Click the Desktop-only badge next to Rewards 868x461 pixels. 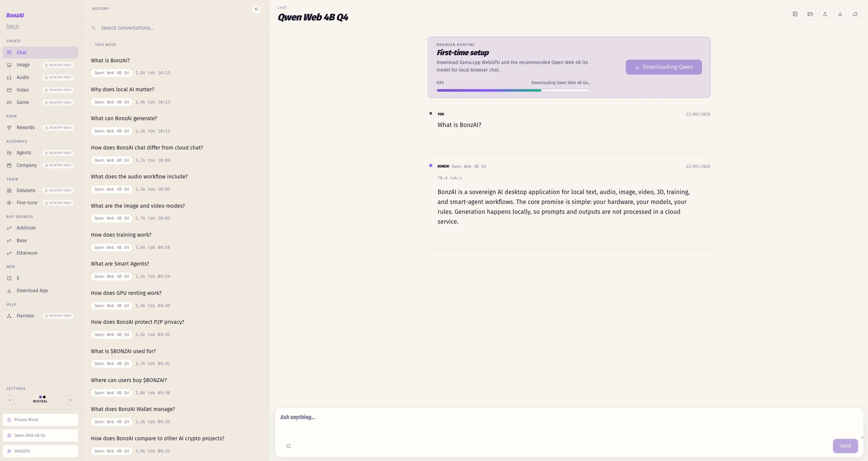pyautogui.click(x=58, y=128)
